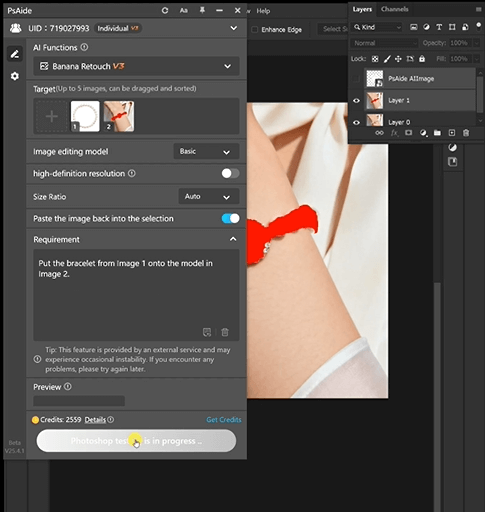Clear the requirement text with trash icon
485x512 pixels.
tap(225, 332)
